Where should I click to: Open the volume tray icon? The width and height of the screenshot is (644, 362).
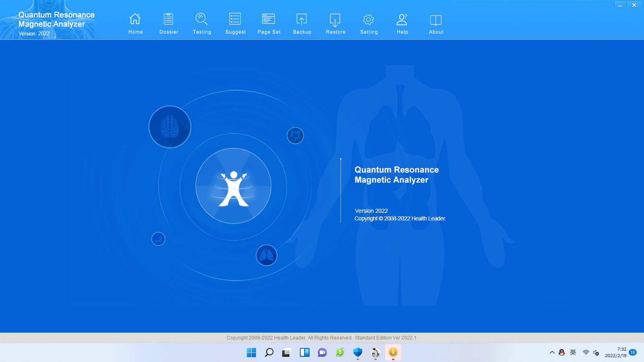click(x=596, y=353)
